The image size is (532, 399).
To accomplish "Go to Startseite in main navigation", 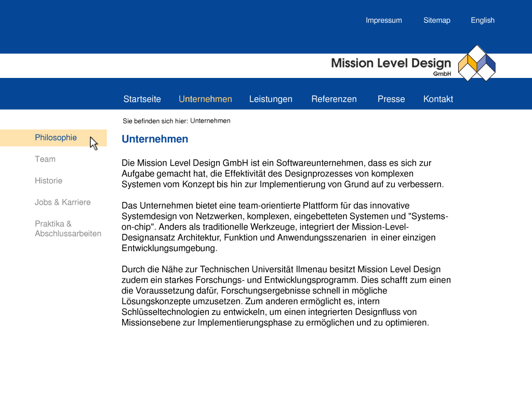I will point(142,99).
